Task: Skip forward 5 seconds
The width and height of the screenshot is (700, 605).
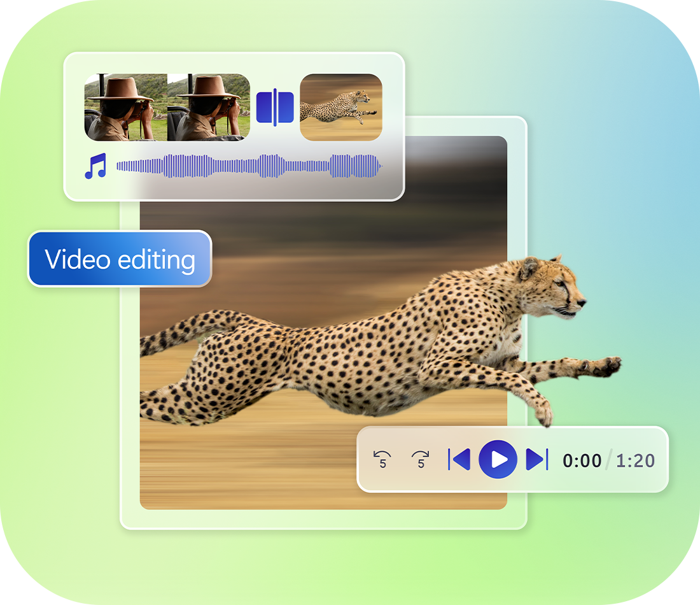Action: pyautogui.click(x=421, y=459)
